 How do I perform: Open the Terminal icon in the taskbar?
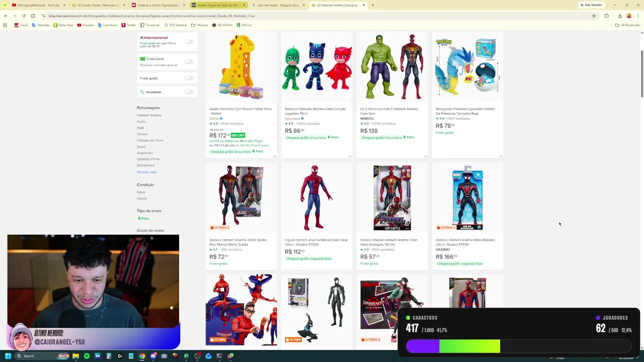[x=219, y=356]
